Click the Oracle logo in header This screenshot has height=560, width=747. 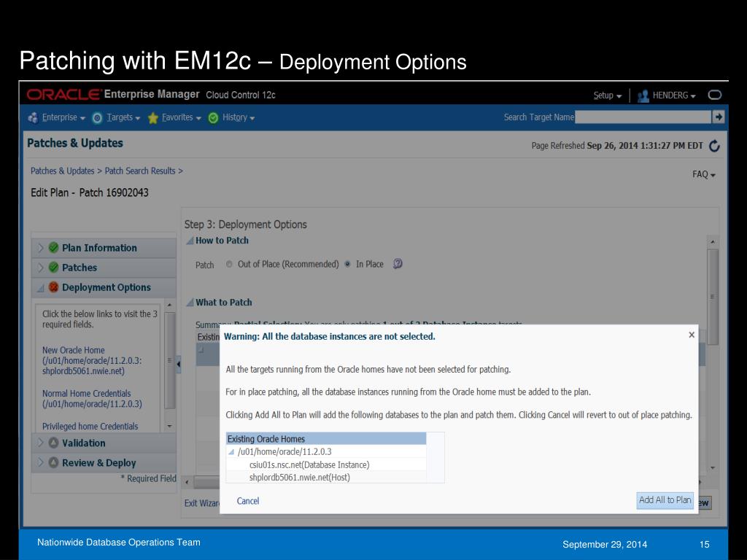(x=64, y=94)
